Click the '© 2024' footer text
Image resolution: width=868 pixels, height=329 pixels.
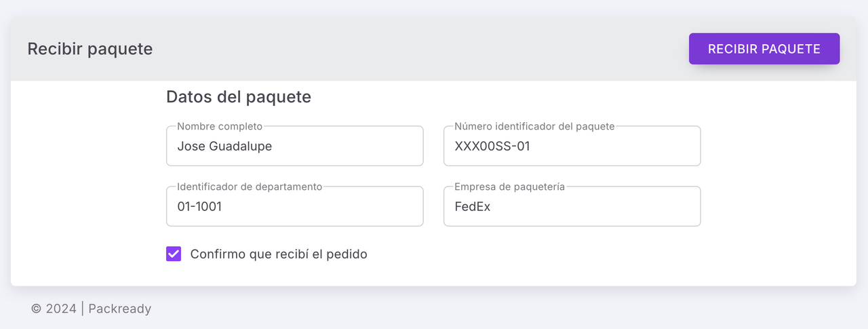54,309
